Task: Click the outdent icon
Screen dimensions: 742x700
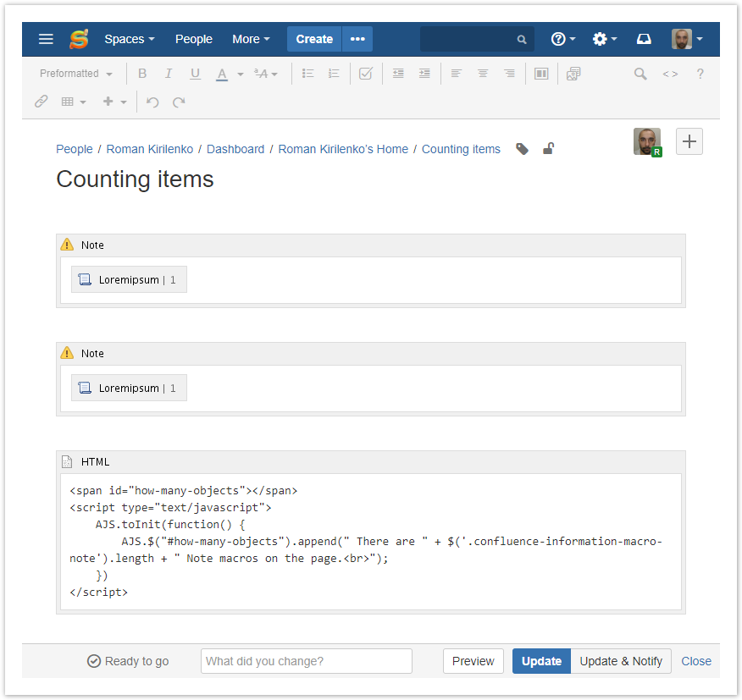Action: 398,74
